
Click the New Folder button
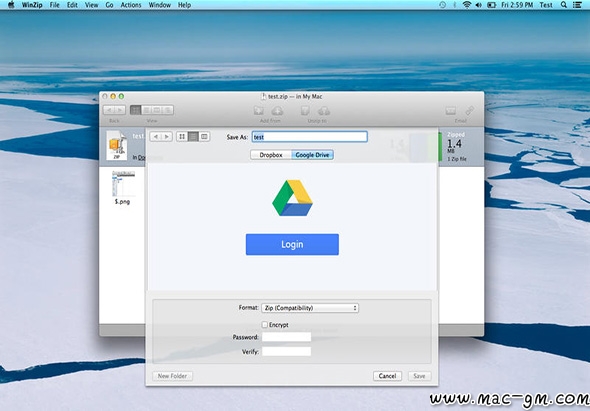click(x=172, y=376)
